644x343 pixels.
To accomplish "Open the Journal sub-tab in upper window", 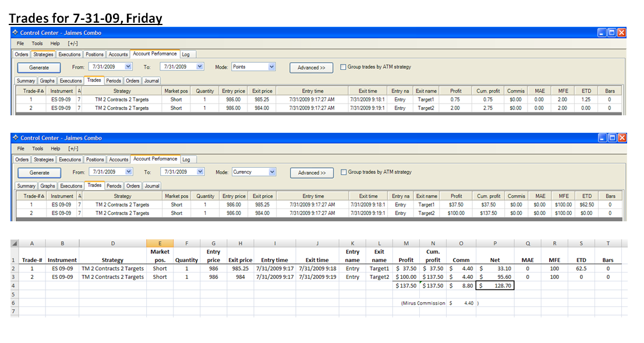I will 151,81.
